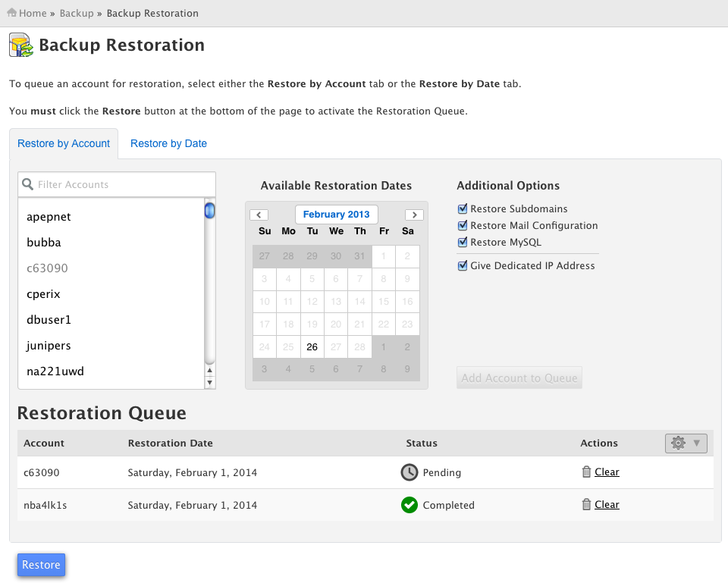Image resolution: width=728 pixels, height=583 pixels.
Task: Open Backup breadcrumb link
Action: [77, 13]
